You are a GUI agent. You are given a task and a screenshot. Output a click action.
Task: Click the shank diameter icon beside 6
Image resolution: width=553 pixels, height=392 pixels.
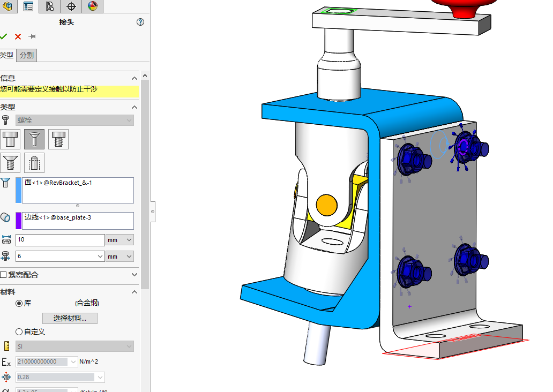pos(6,257)
